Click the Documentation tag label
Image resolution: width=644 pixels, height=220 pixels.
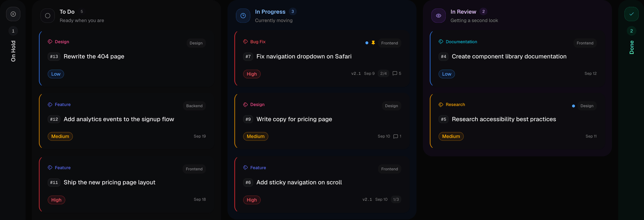pyautogui.click(x=461, y=42)
